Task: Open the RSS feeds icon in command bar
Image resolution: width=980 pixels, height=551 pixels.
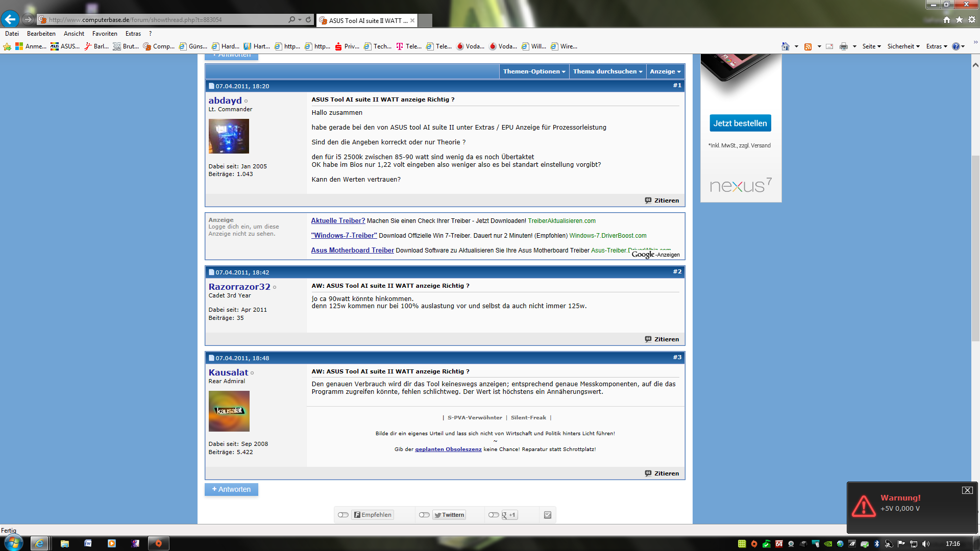Action: [x=808, y=46]
